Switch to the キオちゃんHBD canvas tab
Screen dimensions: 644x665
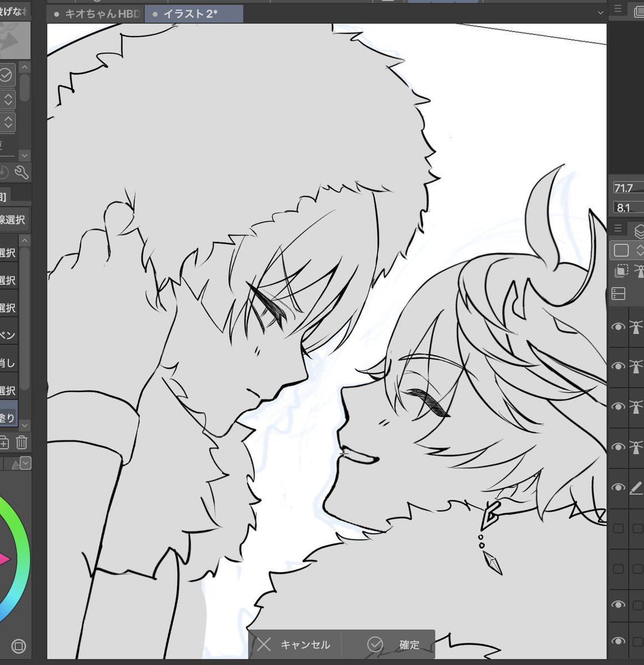click(96, 14)
